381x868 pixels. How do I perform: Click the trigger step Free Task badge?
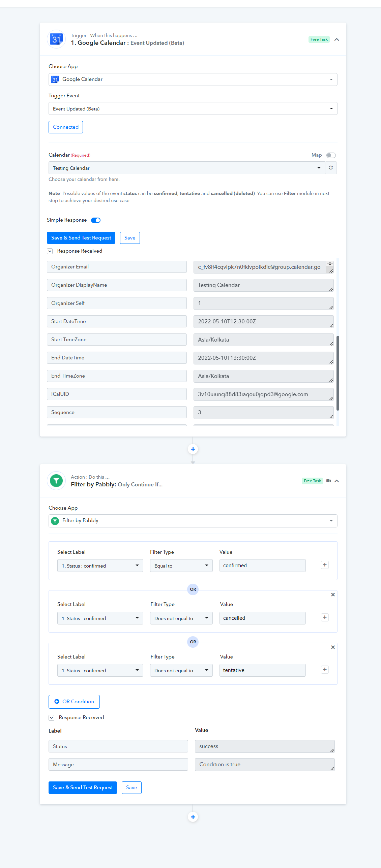pyautogui.click(x=319, y=39)
